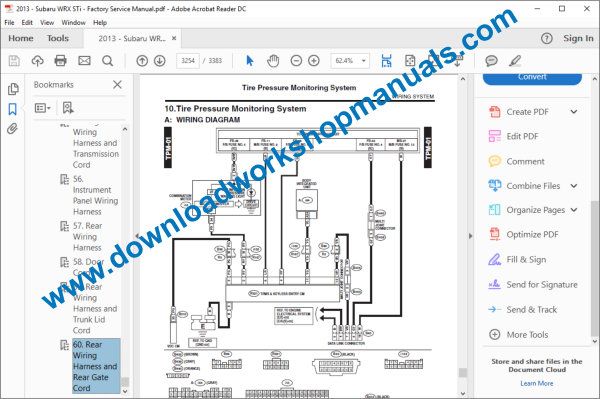Viewport: 600px width, 399px height.
Task: Open the zoom level dropdown
Action: [x=364, y=61]
